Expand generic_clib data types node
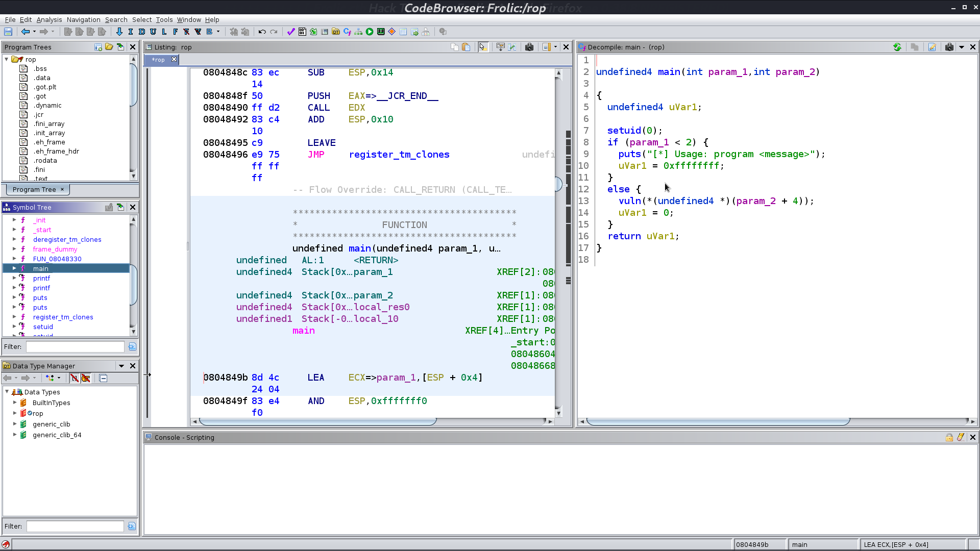 tap(15, 424)
